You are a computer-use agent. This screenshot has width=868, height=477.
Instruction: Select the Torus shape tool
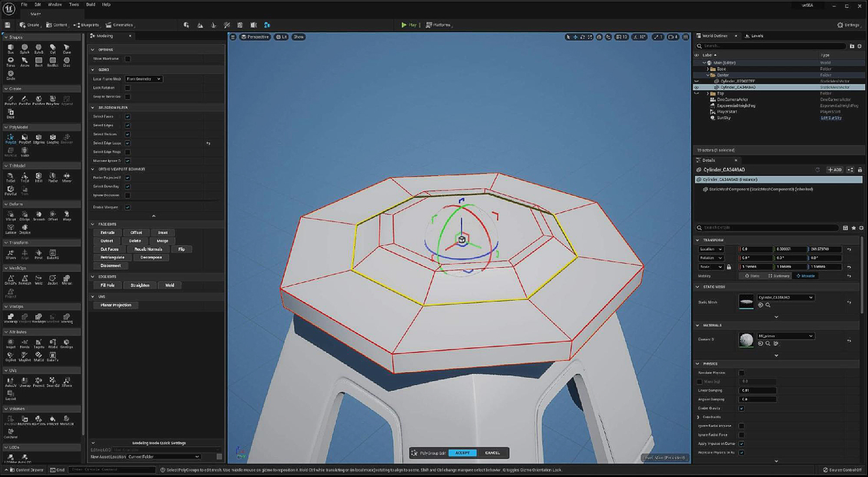(10, 61)
